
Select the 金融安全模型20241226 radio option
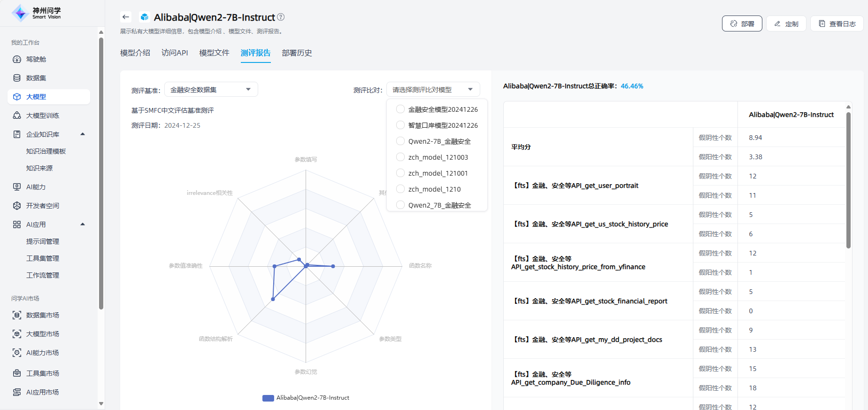(400, 109)
